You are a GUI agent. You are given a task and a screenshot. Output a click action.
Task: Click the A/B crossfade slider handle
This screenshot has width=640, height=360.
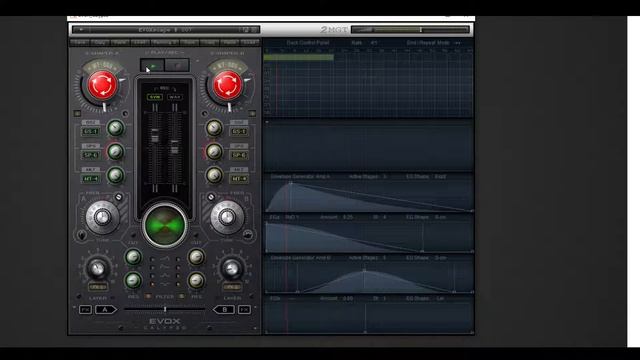[165, 309]
